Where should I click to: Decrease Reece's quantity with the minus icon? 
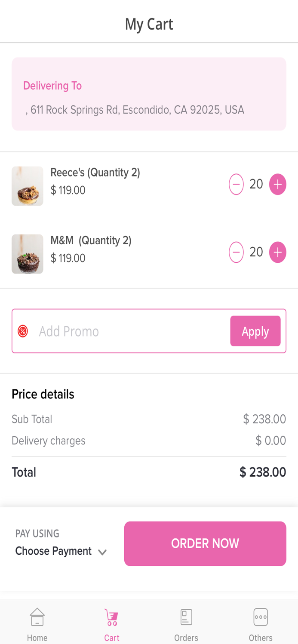click(x=236, y=184)
